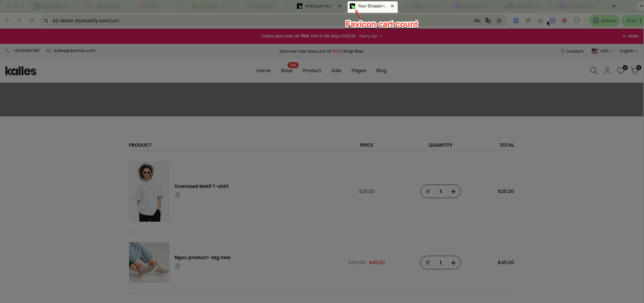Close the deal sale announcement bar

pos(630,36)
